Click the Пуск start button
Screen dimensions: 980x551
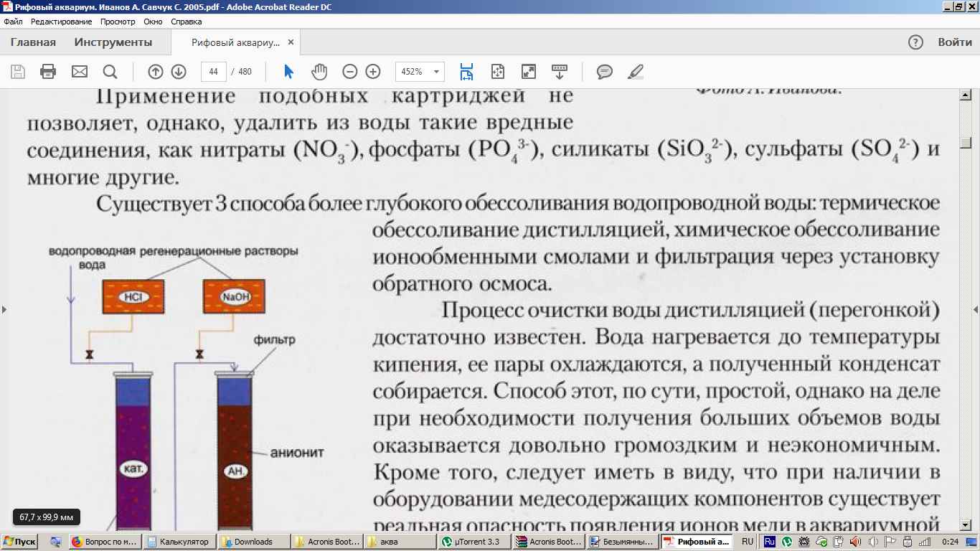(x=20, y=542)
